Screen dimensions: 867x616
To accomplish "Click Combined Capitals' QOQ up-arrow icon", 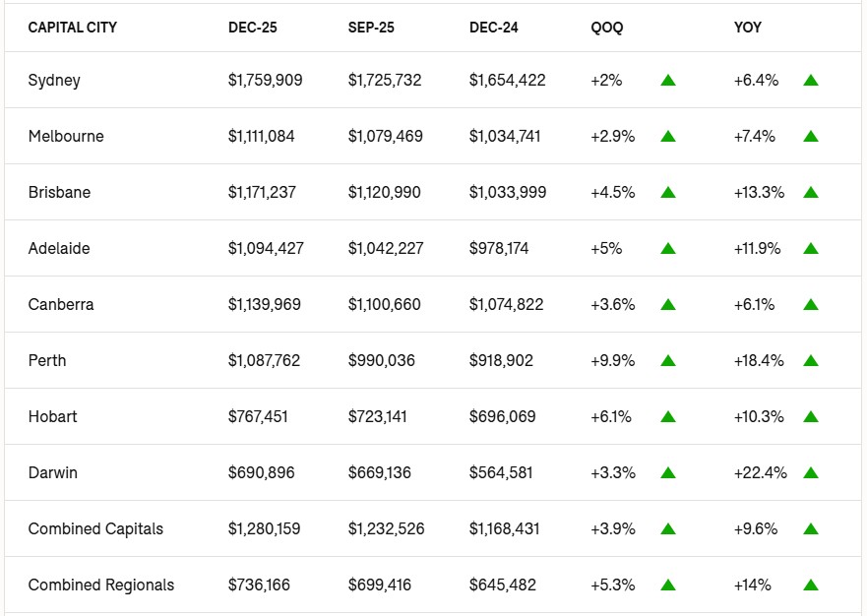I will pyautogui.click(x=668, y=529).
